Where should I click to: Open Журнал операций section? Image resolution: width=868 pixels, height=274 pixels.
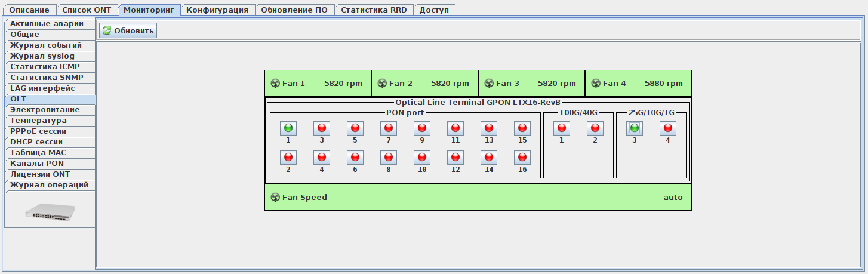[x=50, y=185]
